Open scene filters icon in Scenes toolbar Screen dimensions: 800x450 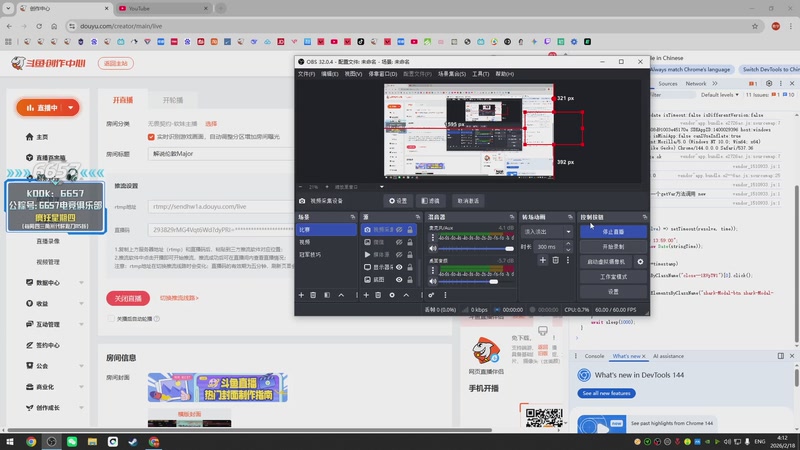(x=327, y=295)
